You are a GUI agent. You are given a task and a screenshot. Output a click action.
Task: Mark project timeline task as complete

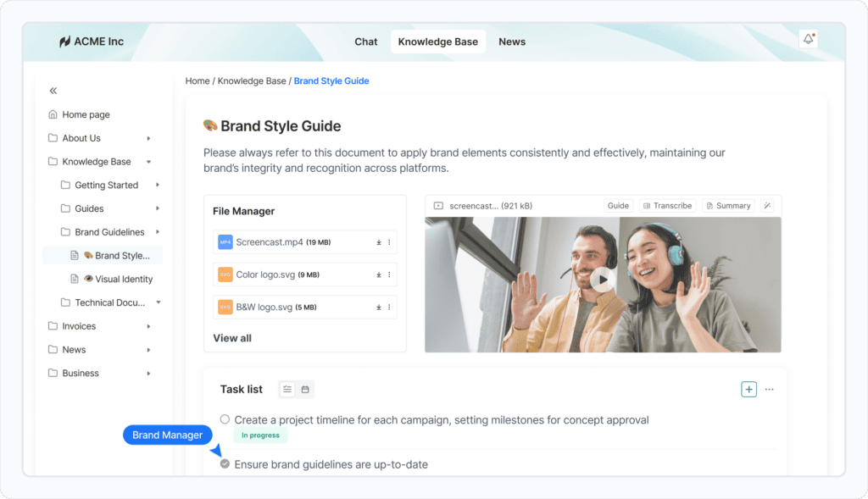(x=225, y=419)
